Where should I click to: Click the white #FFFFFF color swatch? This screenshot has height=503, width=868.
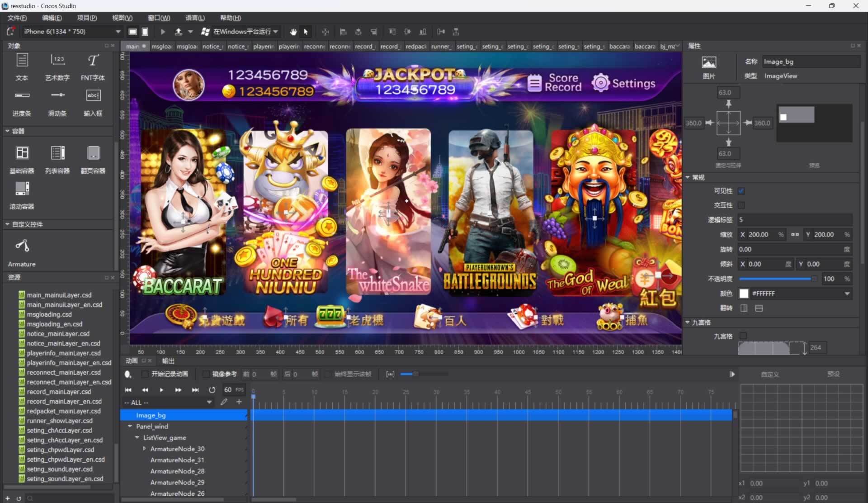744,294
